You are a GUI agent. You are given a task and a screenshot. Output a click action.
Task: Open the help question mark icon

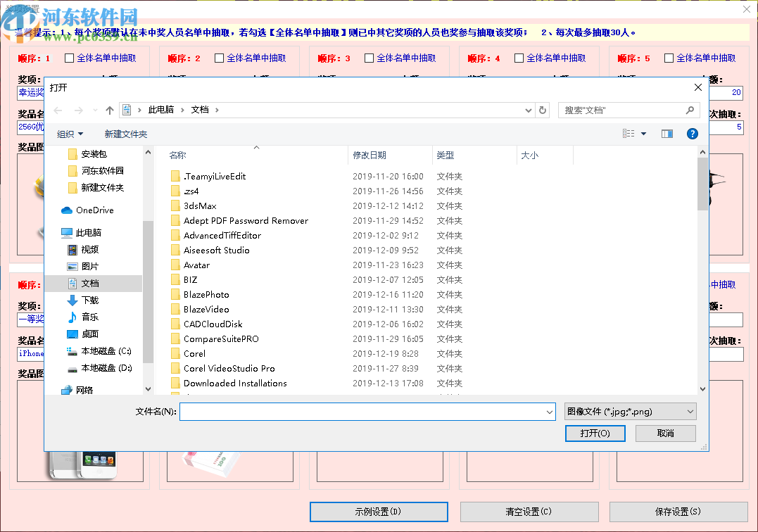point(692,134)
